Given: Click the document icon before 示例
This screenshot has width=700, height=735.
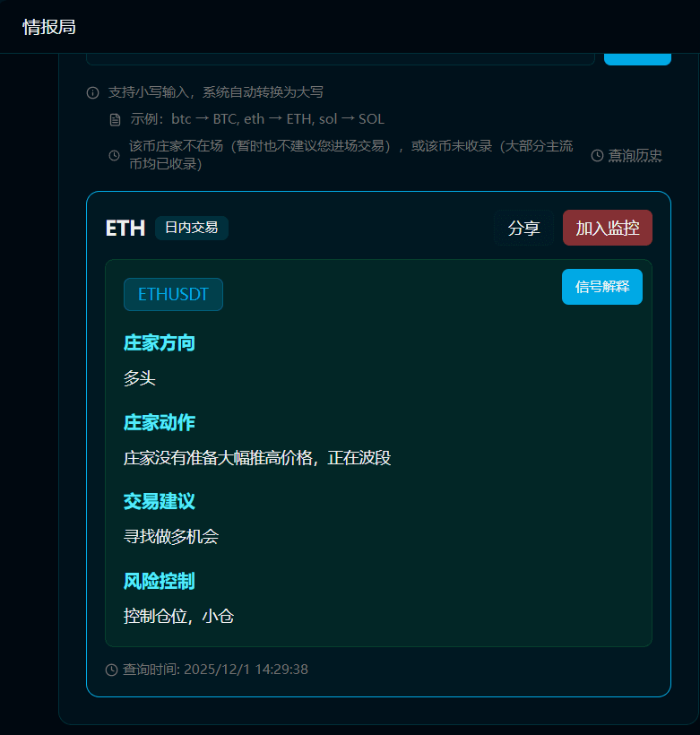Looking at the screenshot, I should tap(115, 120).
